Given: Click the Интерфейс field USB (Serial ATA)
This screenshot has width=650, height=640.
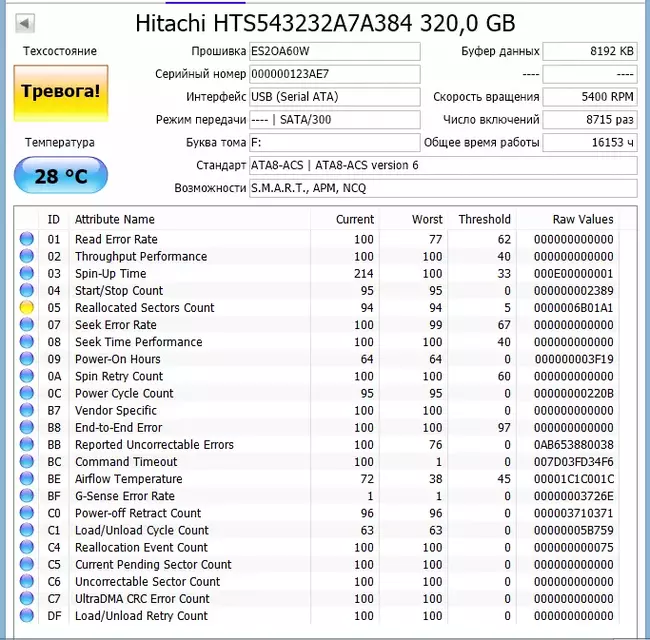Looking at the screenshot, I should (x=335, y=97).
